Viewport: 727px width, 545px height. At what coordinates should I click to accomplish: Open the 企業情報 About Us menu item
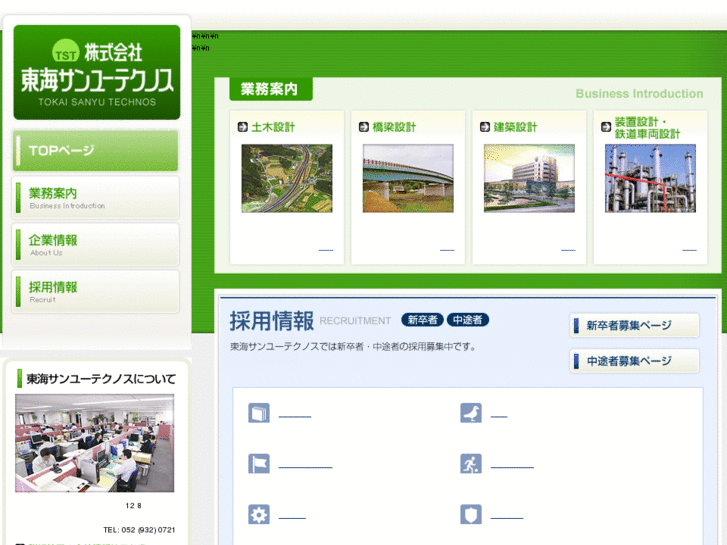tap(96, 244)
